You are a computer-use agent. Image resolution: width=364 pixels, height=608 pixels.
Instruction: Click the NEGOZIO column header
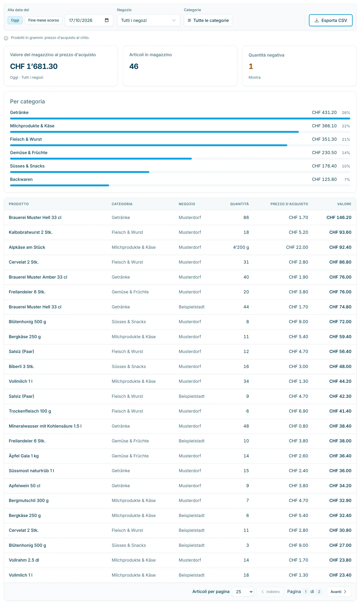point(187,204)
